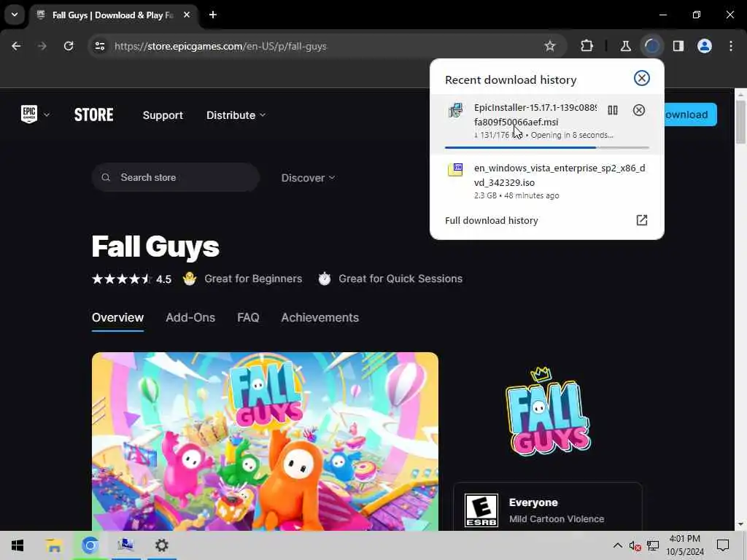
Task: Reload the Fall Guys page
Action: point(69,46)
